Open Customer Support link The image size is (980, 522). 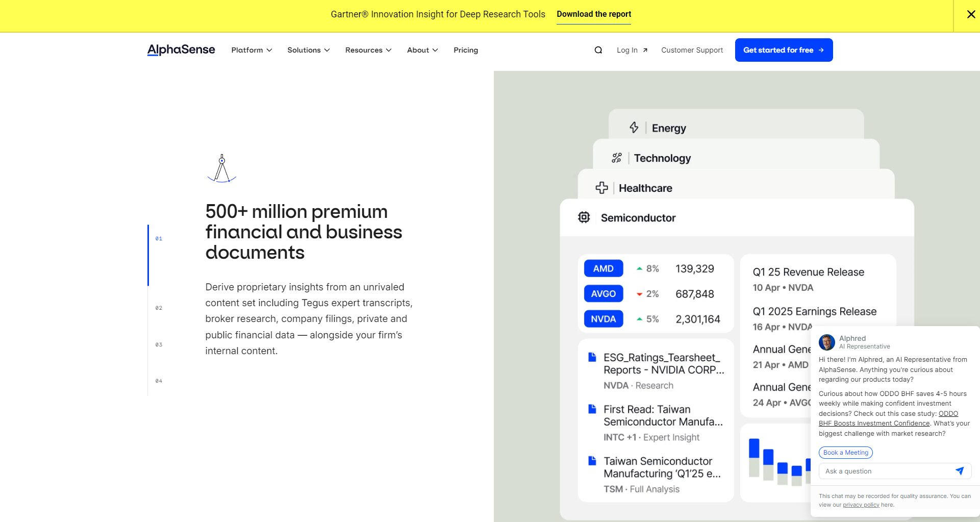pos(692,50)
